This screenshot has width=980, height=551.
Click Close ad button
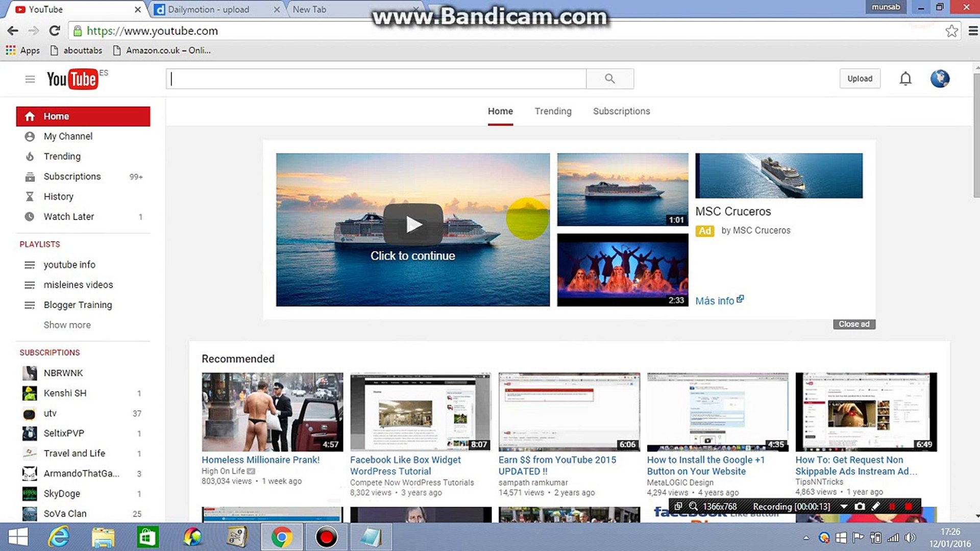pyautogui.click(x=854, y=324)
